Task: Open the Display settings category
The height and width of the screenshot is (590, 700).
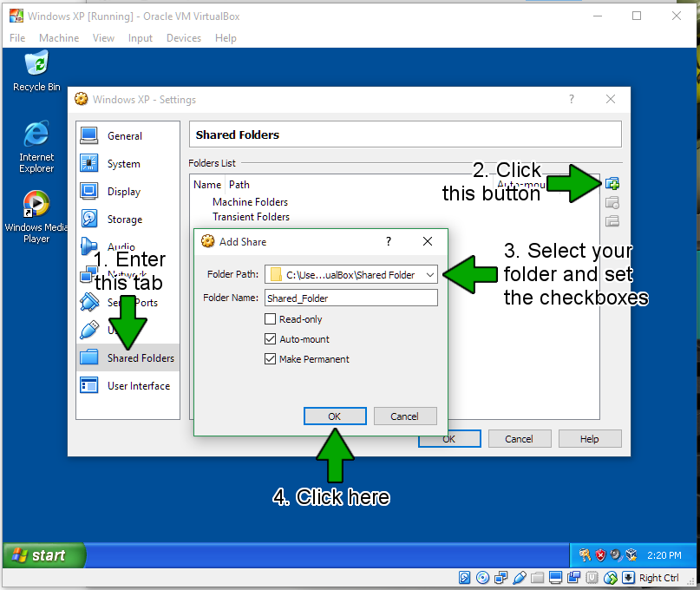Action: [128, 191]
